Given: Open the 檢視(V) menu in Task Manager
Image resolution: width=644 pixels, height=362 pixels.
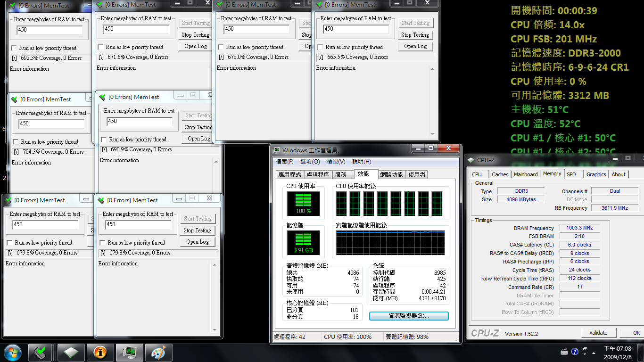Looking at the screenshot, I should point(336,162).
